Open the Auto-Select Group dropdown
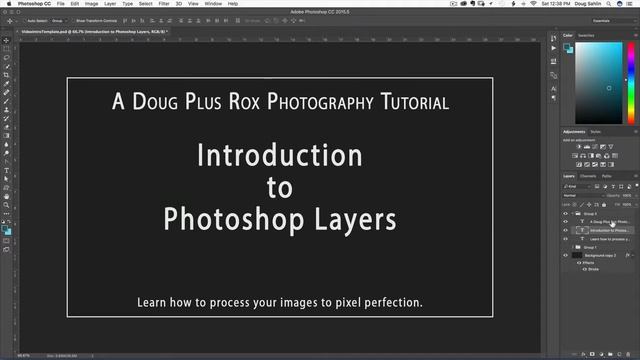Screen dimensions: 640x360 60,21
